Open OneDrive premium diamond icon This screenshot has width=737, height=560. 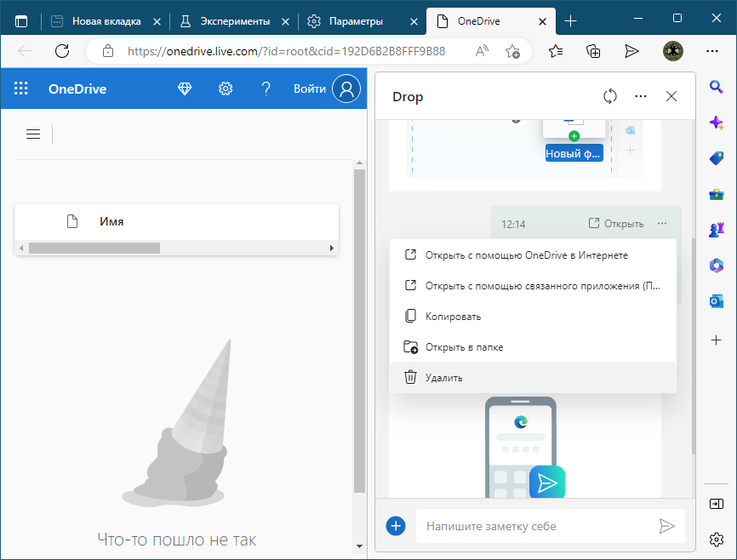click(184, 89)
